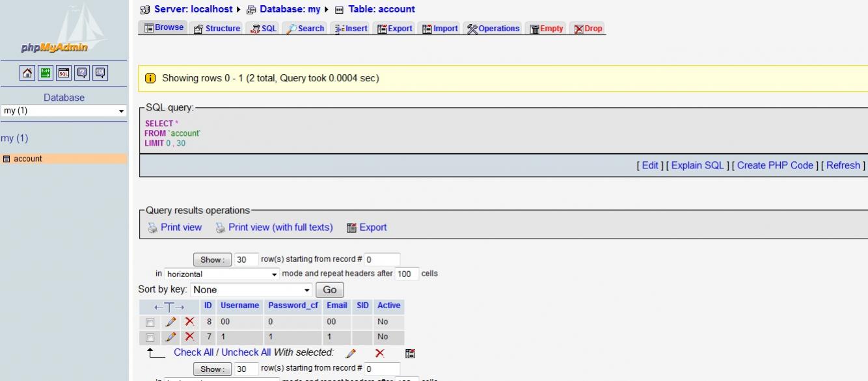Tick checkbox for row with ID 7

pyautogui.click(x=150, y=337)
